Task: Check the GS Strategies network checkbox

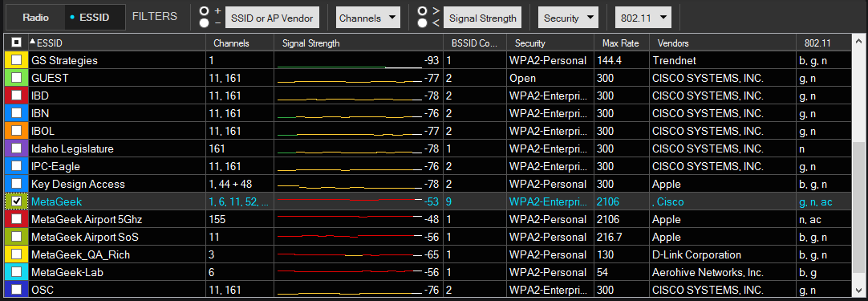Action: point(17,60)
